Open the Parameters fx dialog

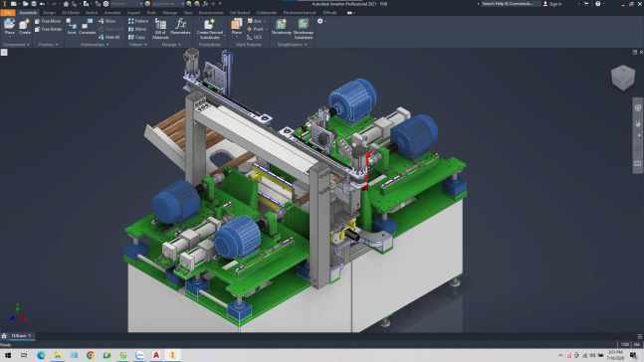coord(181,26)
